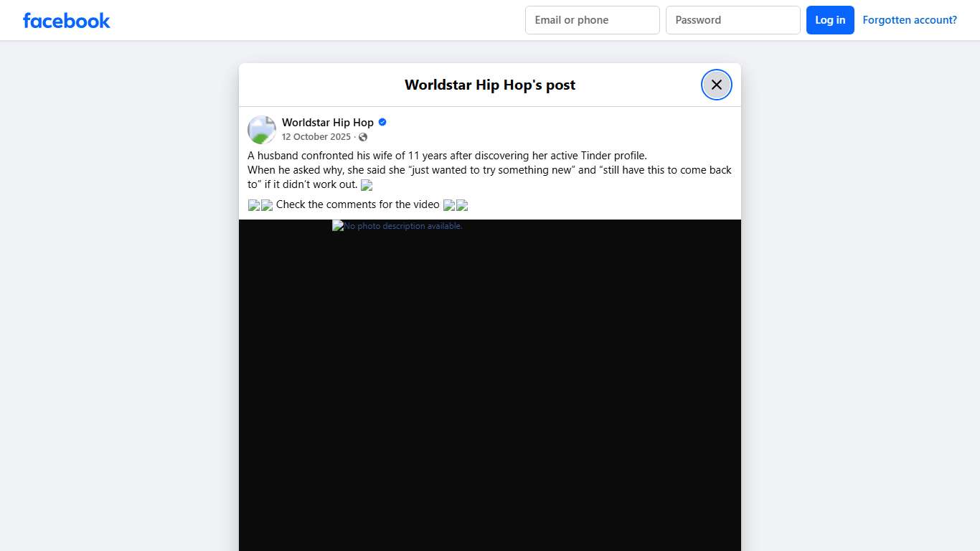The width and height of the screenshot is (980, 551).
Task: Click the second broken icon before "Check the comments"
Action: click(266, 204)
